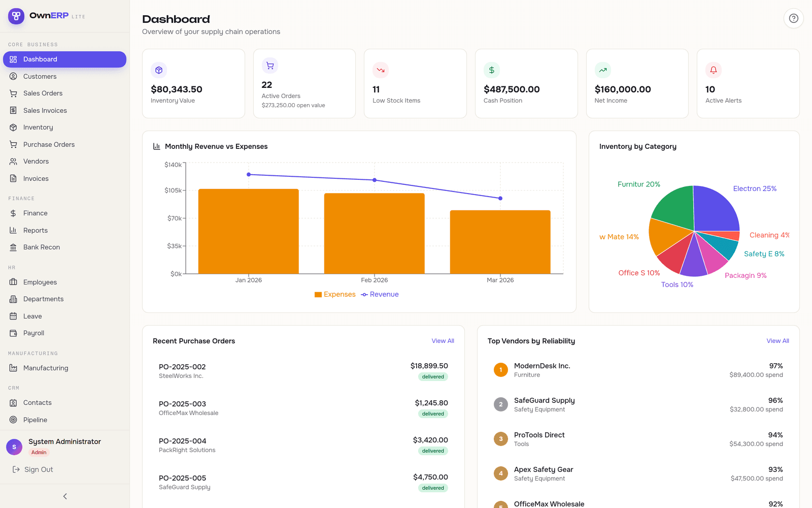812x508 pixels.
Task: Click the Apex Safety Gear vendor name
Action: [544, 469]
